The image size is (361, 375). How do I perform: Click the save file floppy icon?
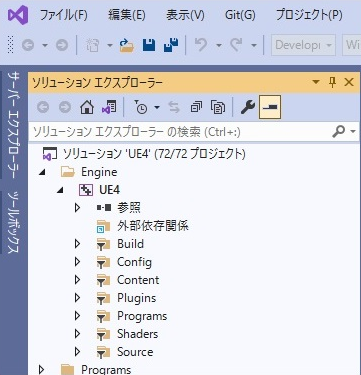click(149, 45)
